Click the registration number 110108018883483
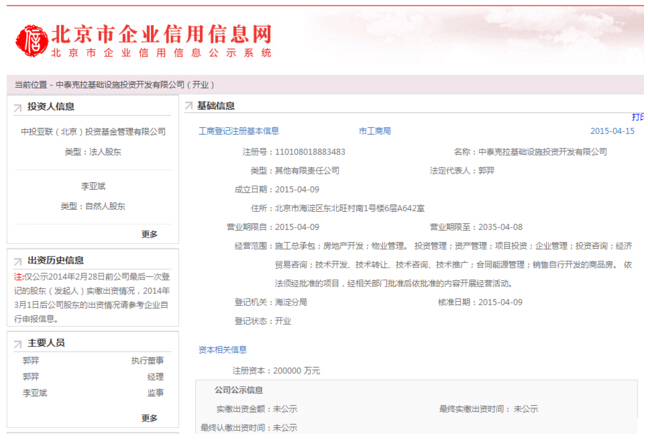The width and height of the screenshot is (648, 440). (x=309, y=152)
